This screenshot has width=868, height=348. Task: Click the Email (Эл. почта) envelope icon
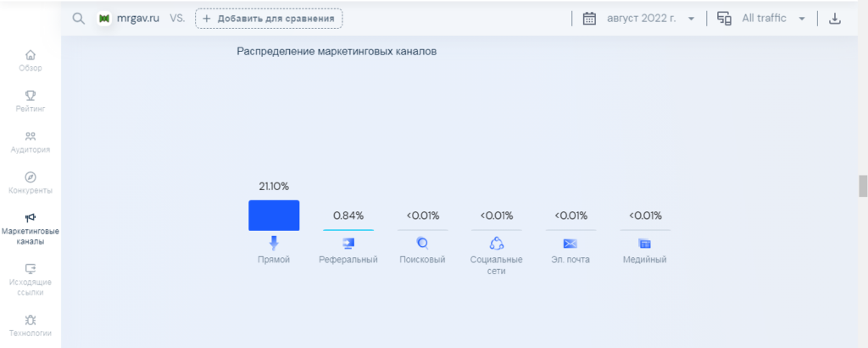tap(570, 244)
